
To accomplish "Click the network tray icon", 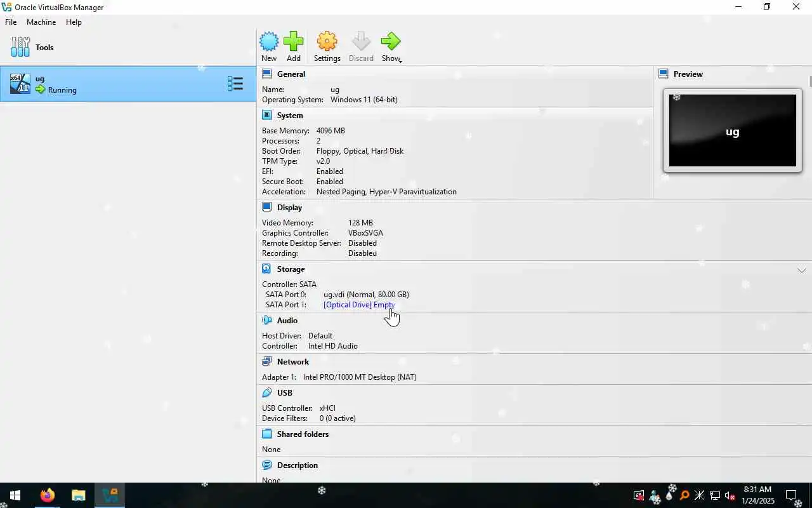I will click(x=715, y=495).
